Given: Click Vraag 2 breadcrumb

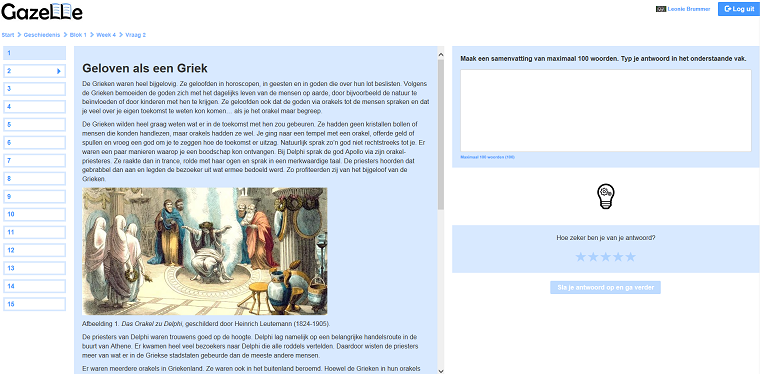Looking at the screenshot, I should point(136,35).
